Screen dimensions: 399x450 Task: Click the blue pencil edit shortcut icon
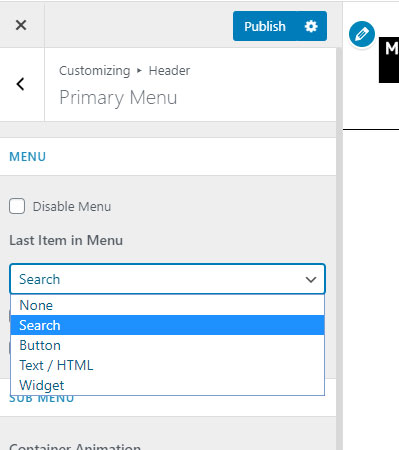pyautogui.click(x=362, y=34)
